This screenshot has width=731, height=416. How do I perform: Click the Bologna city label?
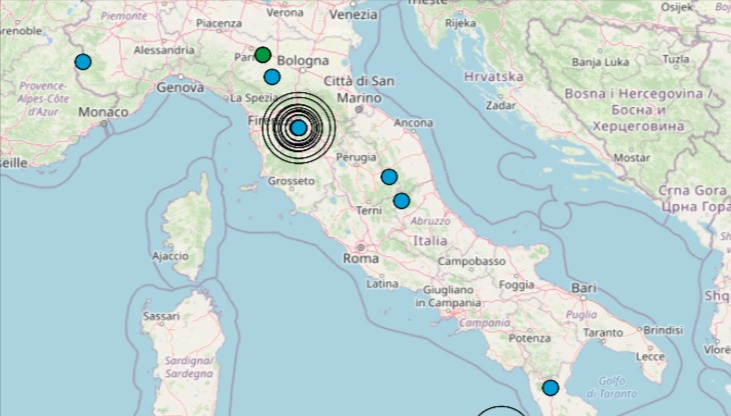pos(303,61)
